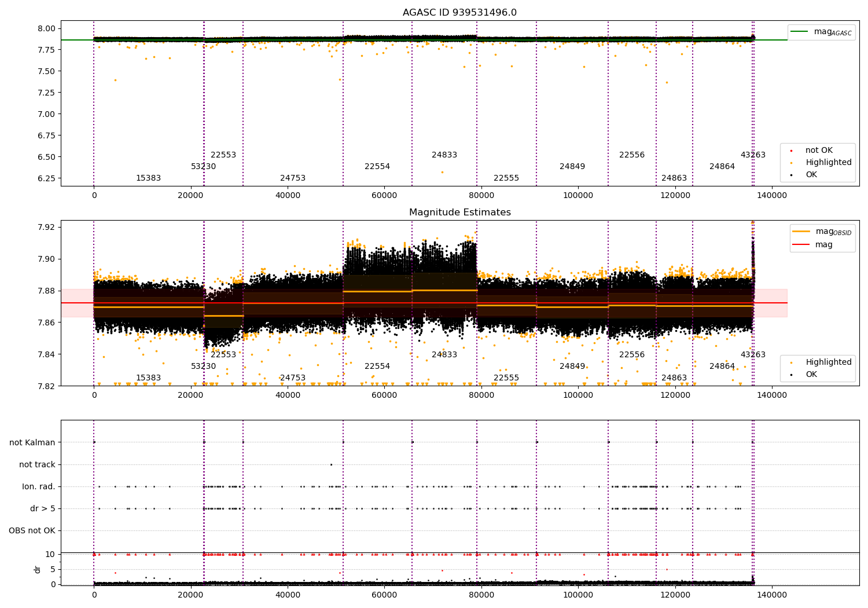Click the 7.92 y-axis tick in middle plot
The height and width of the screenshot is (608, 868).
(47, 227)
